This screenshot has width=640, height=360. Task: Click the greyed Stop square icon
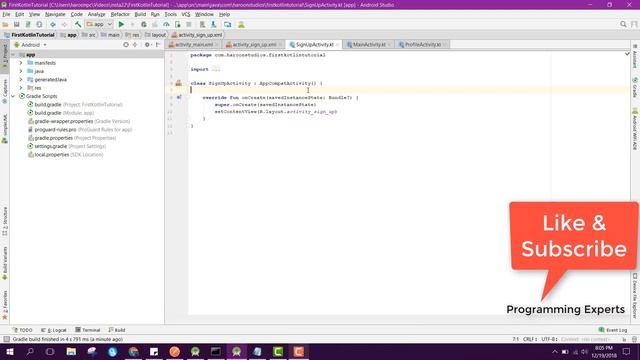[x=189, y=24]
